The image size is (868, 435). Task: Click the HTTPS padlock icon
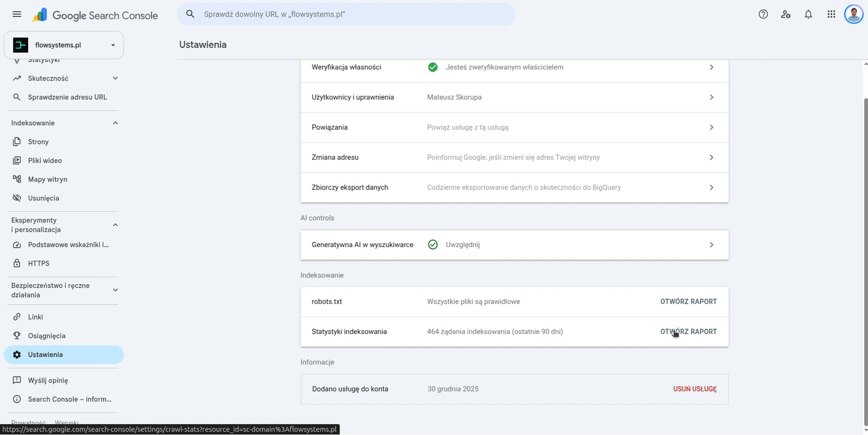pos(17,263)
